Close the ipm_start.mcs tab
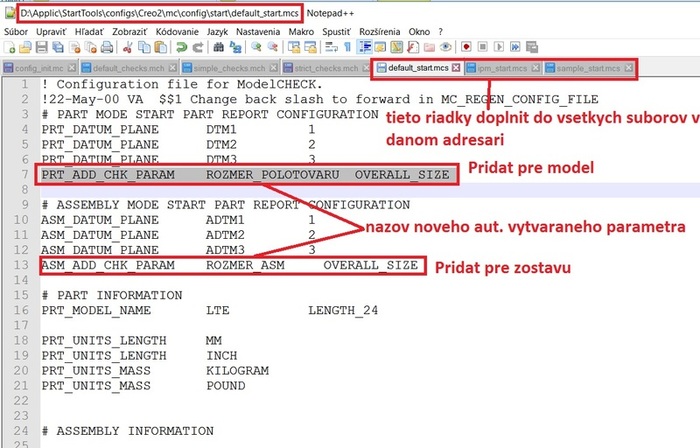This screenshot has height=448, width=700. (x=535, y=68)
